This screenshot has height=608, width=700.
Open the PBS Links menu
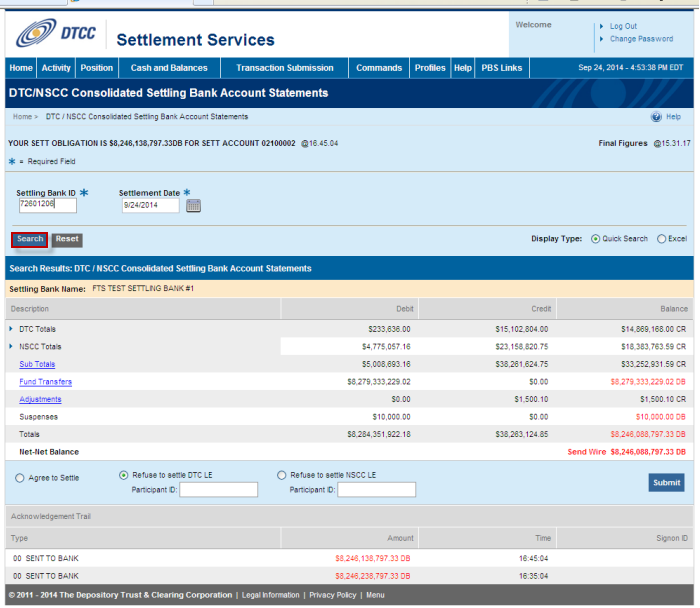pos(502,68)
